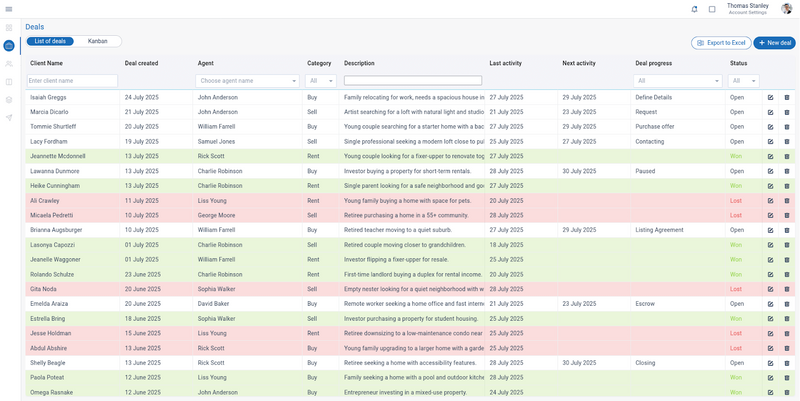
Task: Click the fullscreen square icon in header
Action: click(x=712, y=9)
